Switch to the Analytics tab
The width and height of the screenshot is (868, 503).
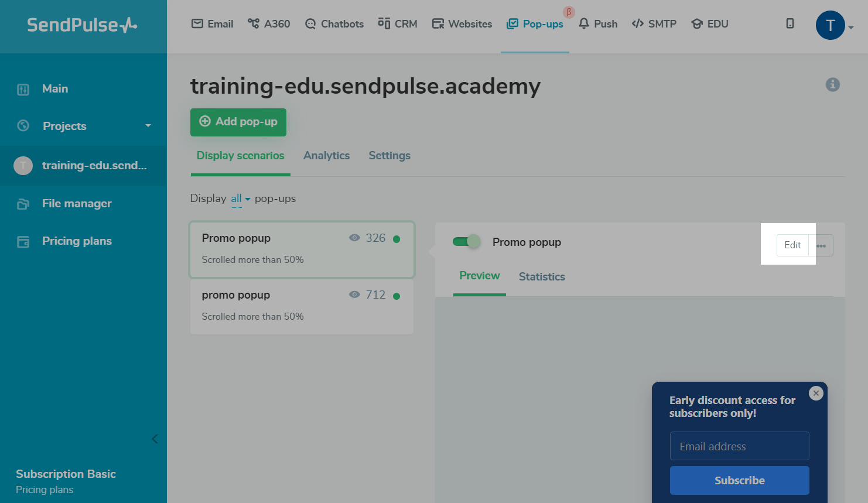(326, 156)
